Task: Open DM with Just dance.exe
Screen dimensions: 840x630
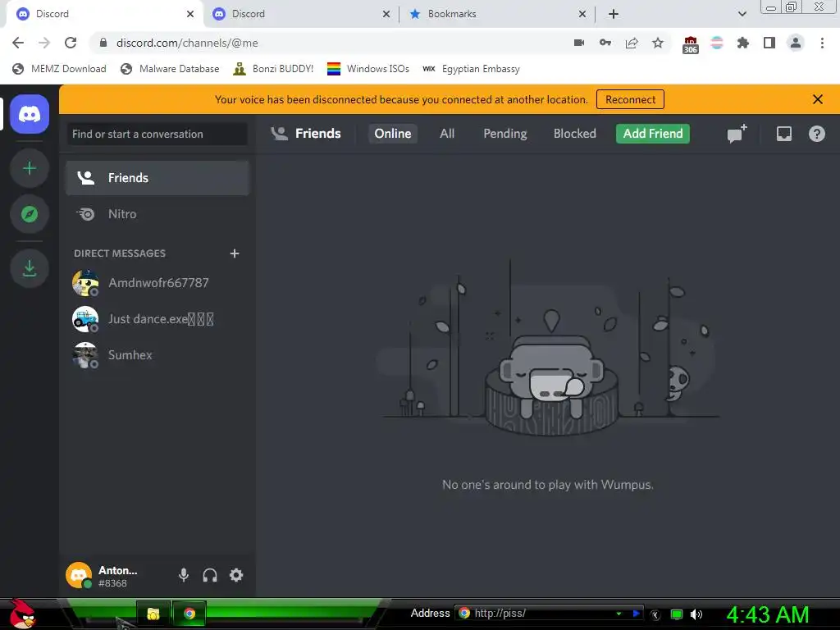Action: click(x=157, y=319)
